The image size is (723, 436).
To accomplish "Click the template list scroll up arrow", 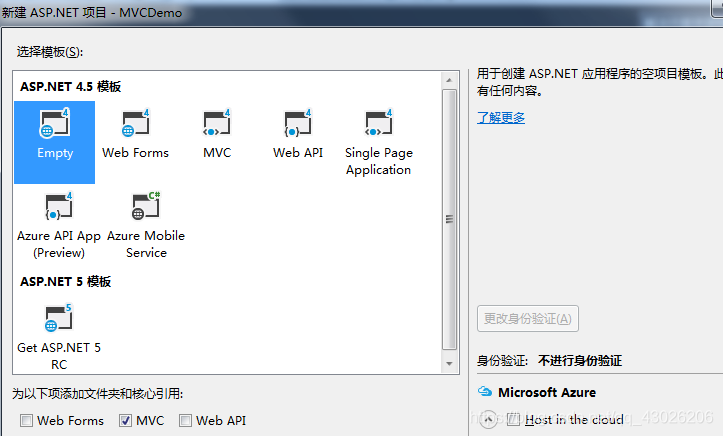I will click(x=449, y=80).
